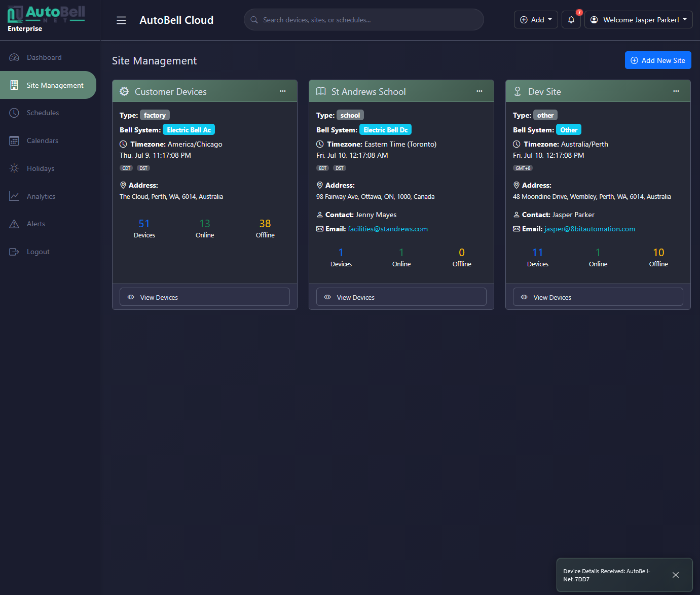700x595 pixels.
Task: Open Calendars page
Action: (48, 141)
